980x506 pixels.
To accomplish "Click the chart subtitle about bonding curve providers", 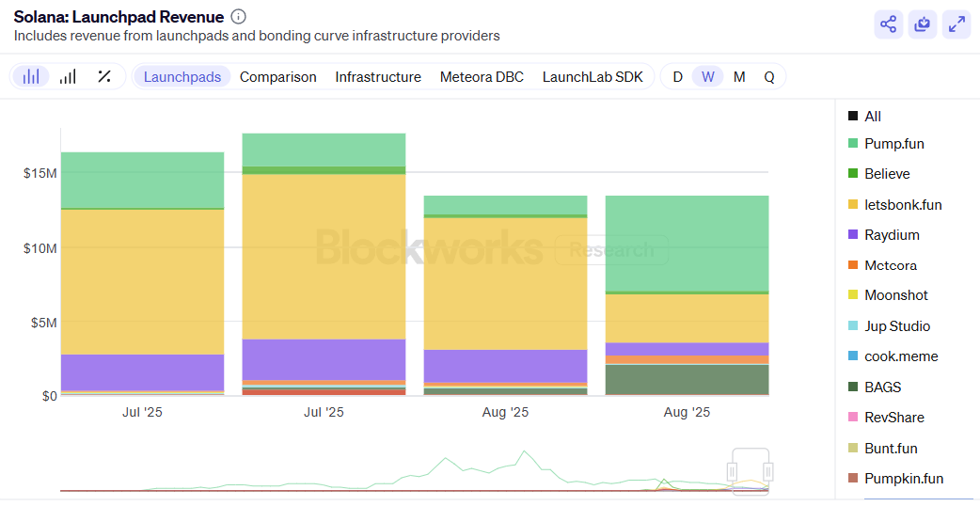I will click(x=257, y=36).
